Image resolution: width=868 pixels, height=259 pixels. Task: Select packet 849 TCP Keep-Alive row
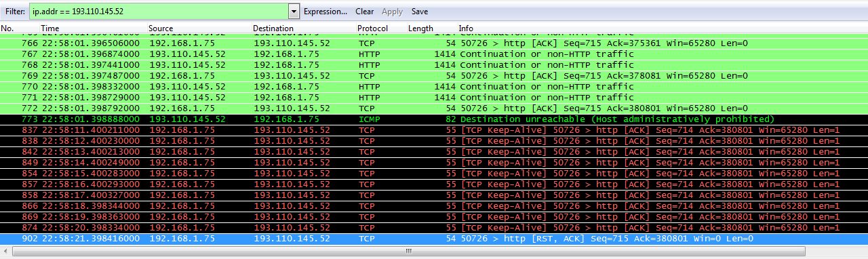point(434,163)
